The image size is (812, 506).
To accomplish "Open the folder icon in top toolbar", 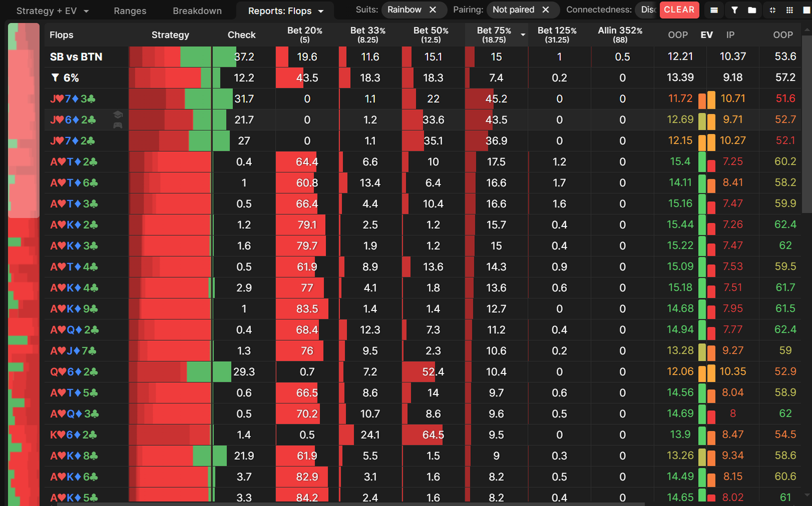I will (x=752, y=10).
